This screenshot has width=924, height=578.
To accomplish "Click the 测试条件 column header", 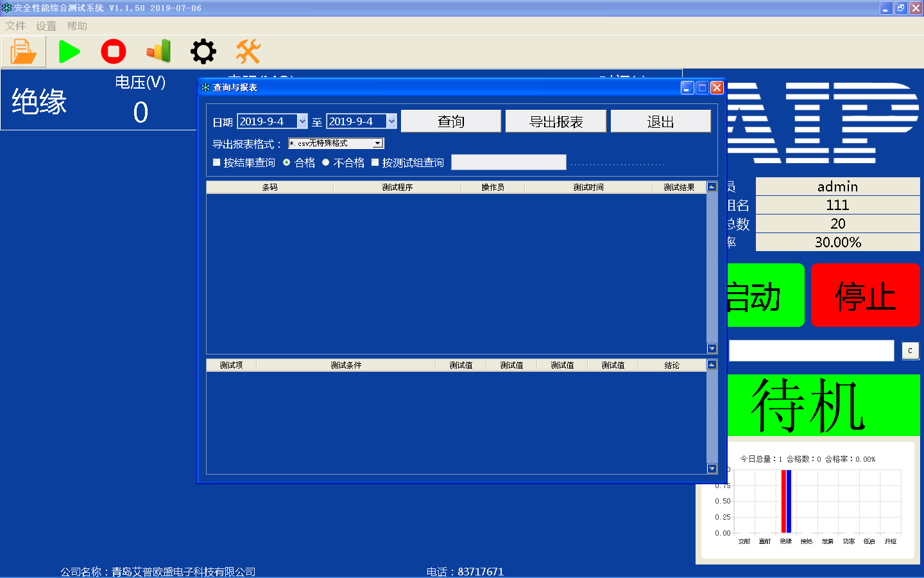I will 346,365.
